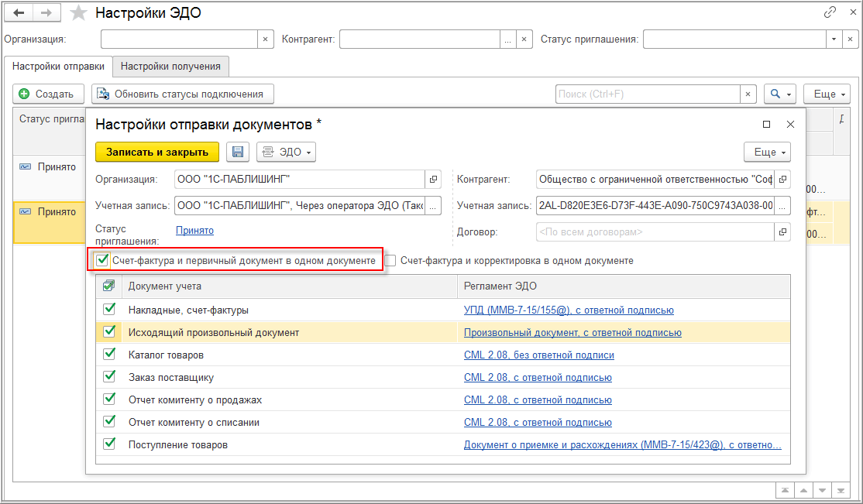
Task: Uncheck the Каталог товаров row checkbox
Action: [x=108, y=355]
